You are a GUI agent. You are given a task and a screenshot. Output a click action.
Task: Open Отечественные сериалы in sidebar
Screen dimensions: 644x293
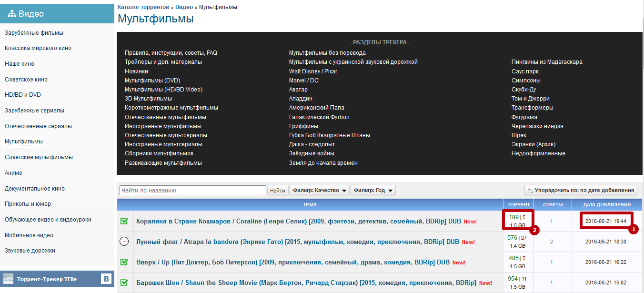tap(38, 126)
